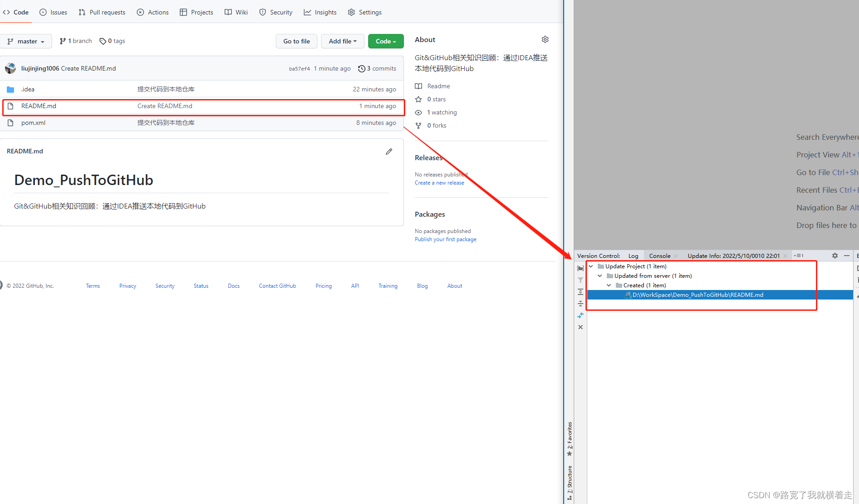Open README.md in the file list

pos(38,106)
